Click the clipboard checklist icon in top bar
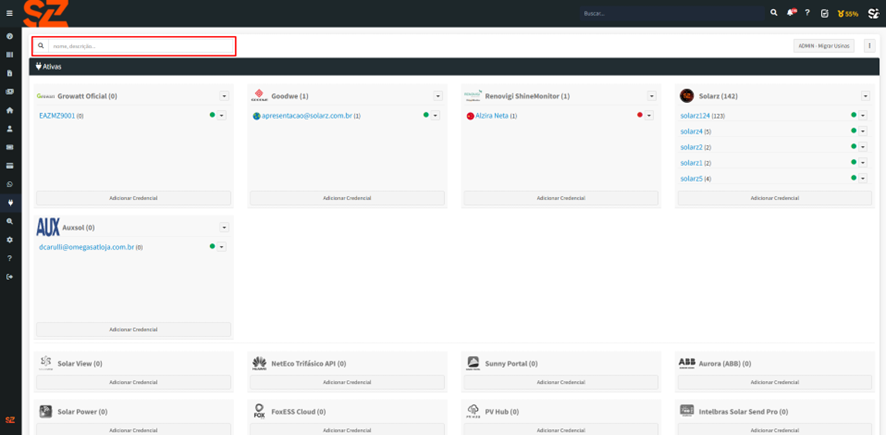886x435 pixels. pyautogui.click(x=824, y=13)
